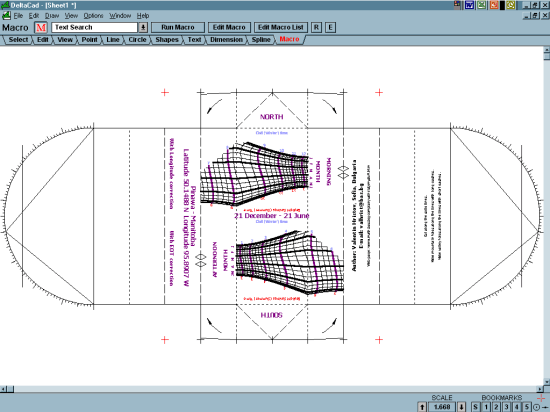The height and width of the screenshot is (412, 550).
Task: Open the Edit Macro List button
Action: click(281, 27)
